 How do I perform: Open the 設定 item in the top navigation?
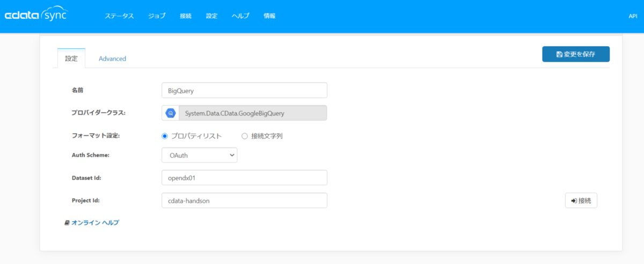(x=211, y=16)
